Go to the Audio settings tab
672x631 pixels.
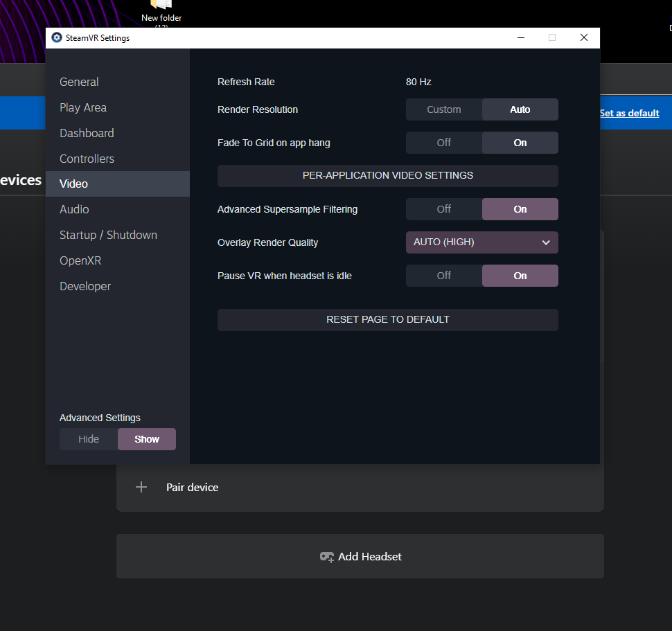point(74,209)
